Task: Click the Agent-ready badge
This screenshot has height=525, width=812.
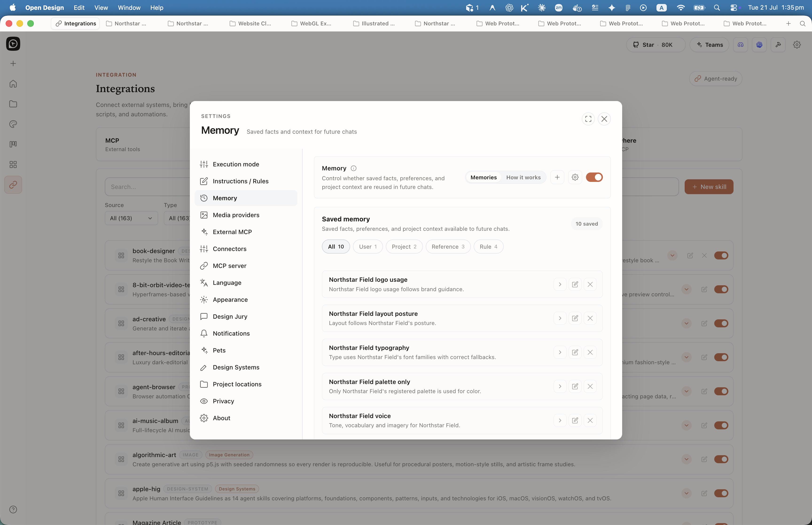Action: coord(716,79)
